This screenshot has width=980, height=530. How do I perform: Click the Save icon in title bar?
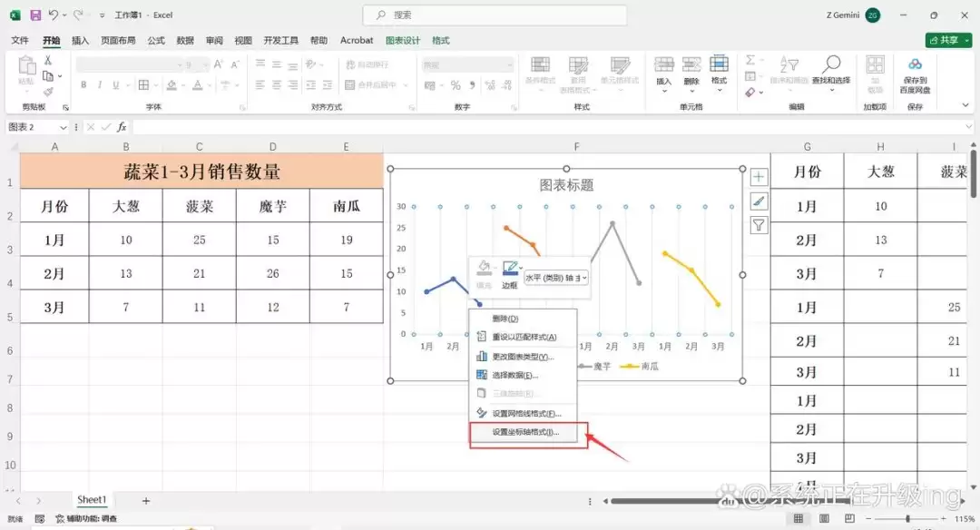35,15
